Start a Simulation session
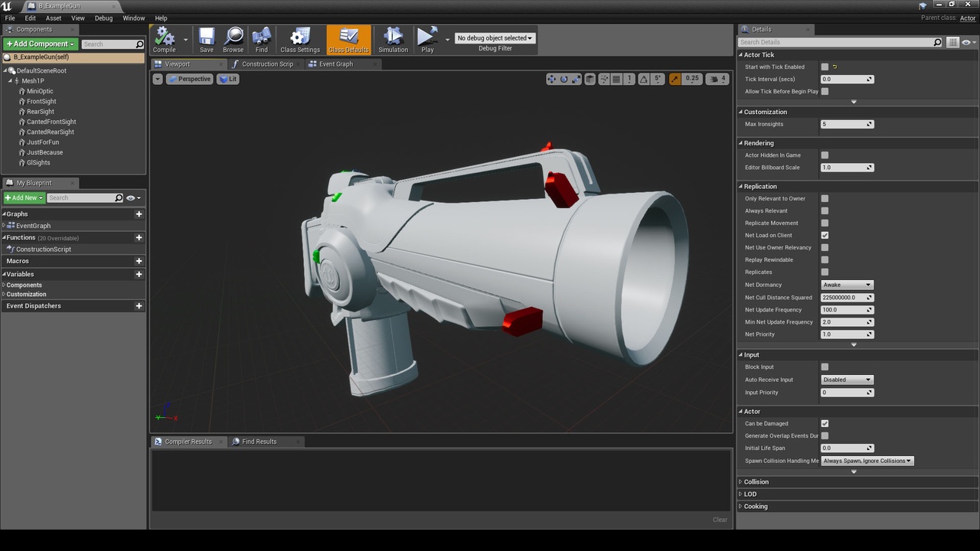This screenshot has height=551, width=980. pos(393,38)
